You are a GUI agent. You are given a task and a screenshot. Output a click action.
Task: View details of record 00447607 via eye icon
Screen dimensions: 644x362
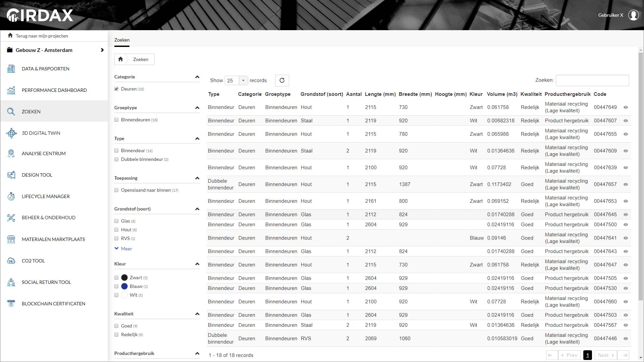click(x=626, y=121)
